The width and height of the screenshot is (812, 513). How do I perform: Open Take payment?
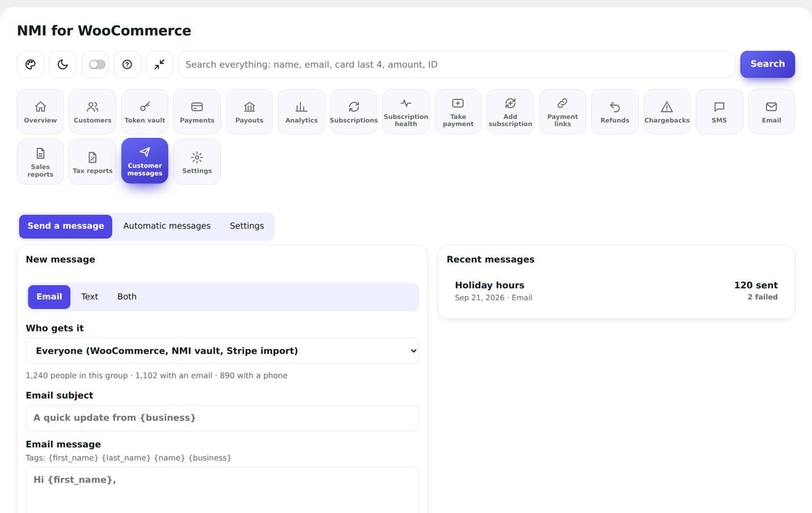tap(458, 112)
